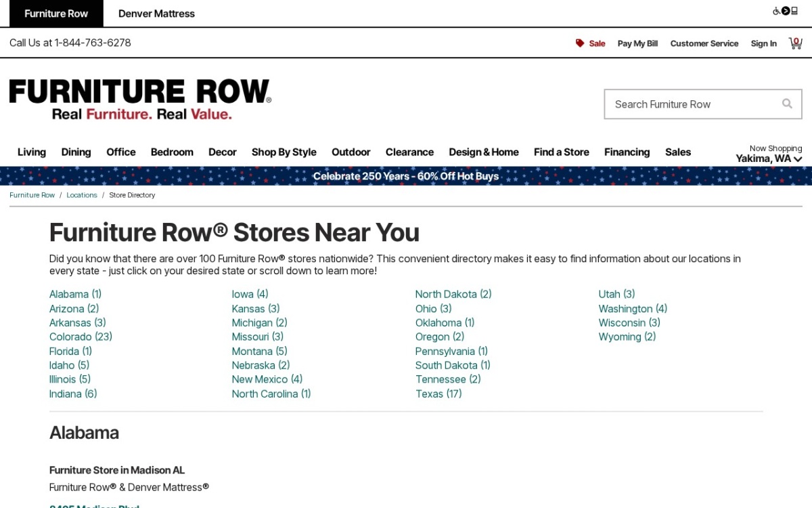
Task: Click the Locations breadcrumb link
Action: 82,195
